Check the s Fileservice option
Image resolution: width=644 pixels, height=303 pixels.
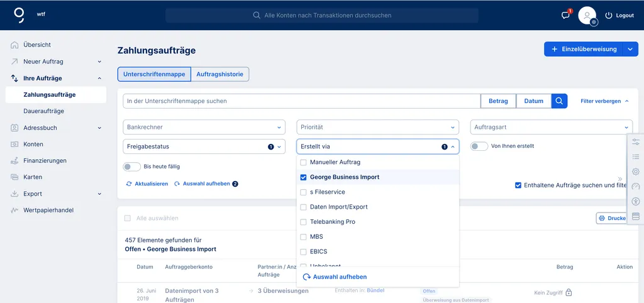(304, 192)
